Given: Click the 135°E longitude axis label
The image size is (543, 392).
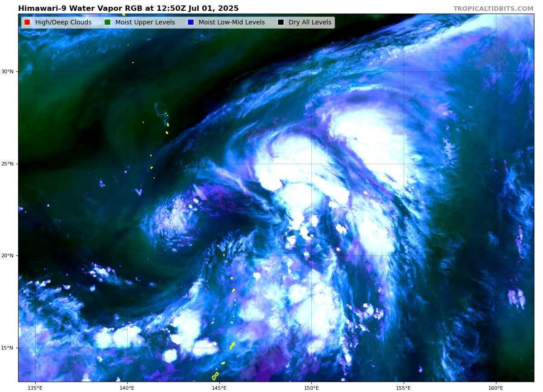Looking at the screenshot, I should (35, 387).
